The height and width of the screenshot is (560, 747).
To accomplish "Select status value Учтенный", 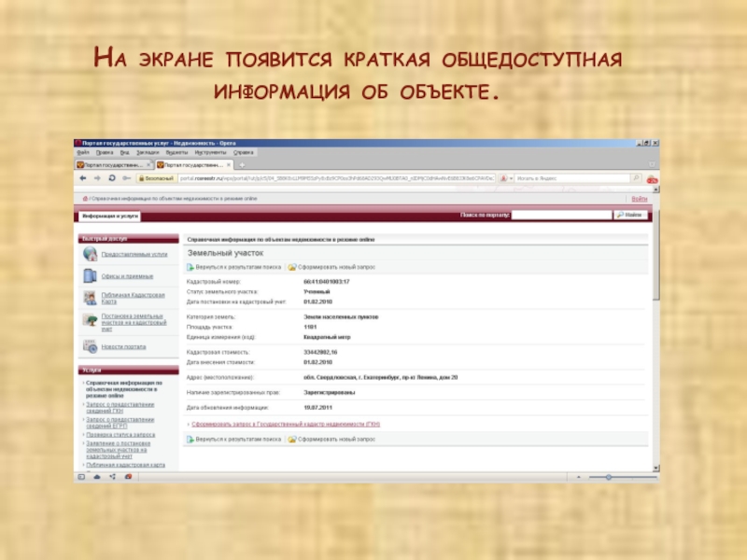I will [x=317, y=292].
